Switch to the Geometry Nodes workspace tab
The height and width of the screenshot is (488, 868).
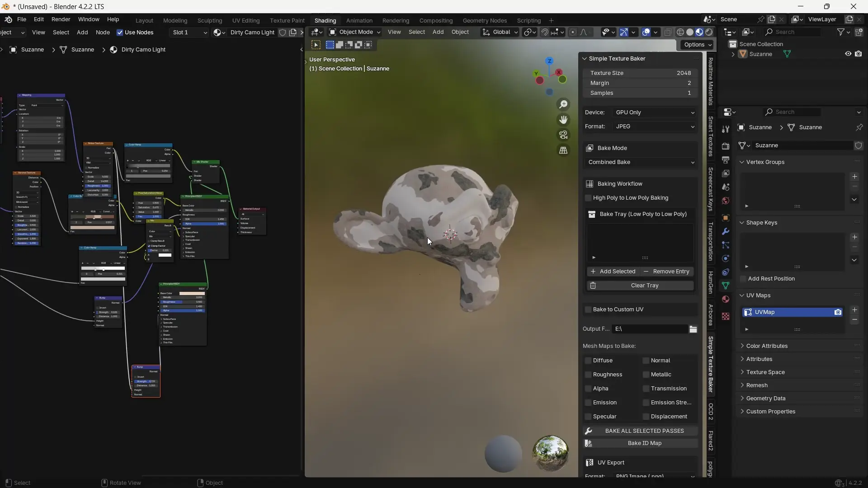point(485,20)
